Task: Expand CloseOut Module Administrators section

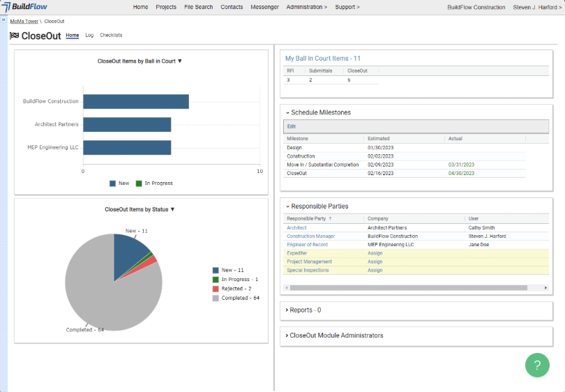Action: pos(334,336)
